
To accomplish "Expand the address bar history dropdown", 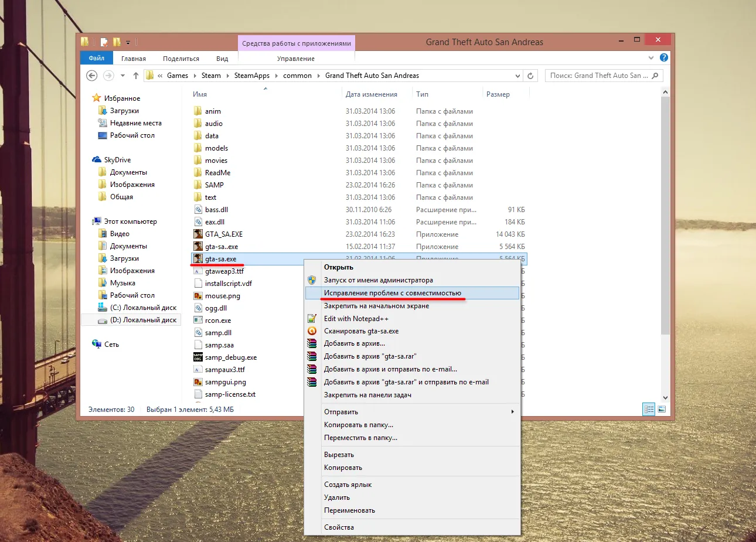I will [x=517, y=76].
